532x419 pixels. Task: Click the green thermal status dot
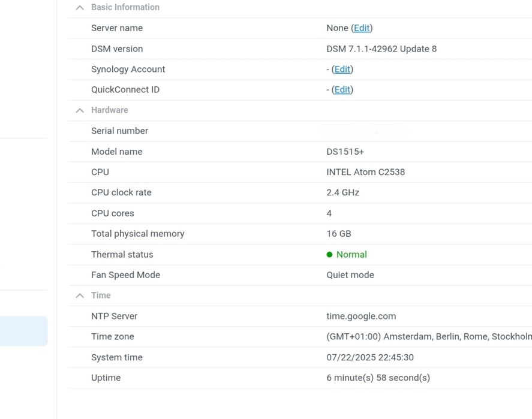click(x=329, y=255)
